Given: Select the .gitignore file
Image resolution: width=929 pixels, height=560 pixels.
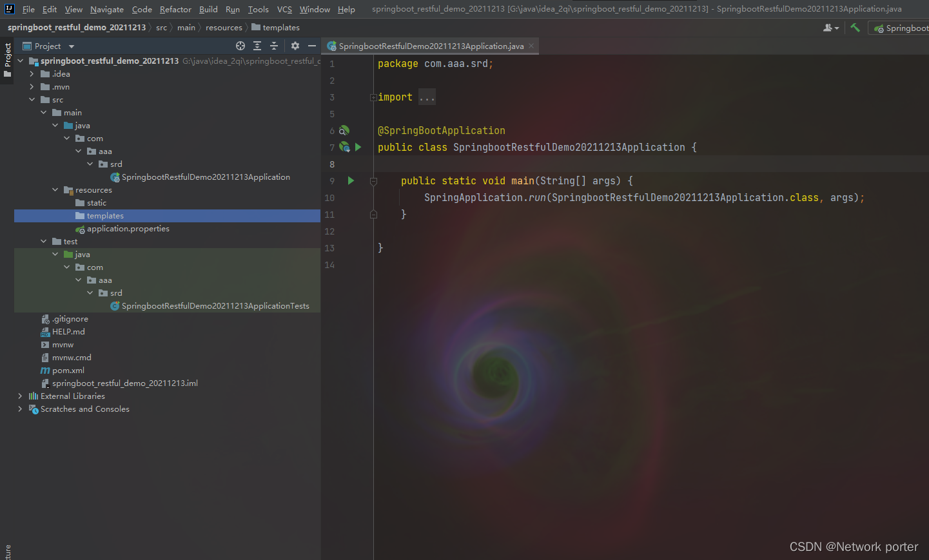Looking at the screenshot, I should tap(64, 318).
